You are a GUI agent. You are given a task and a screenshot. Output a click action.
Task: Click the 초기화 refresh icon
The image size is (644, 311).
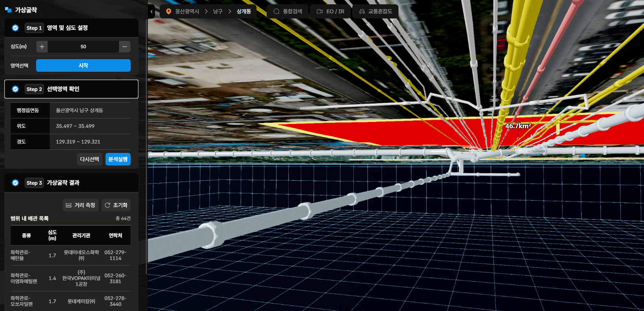(x=107, y=205)
